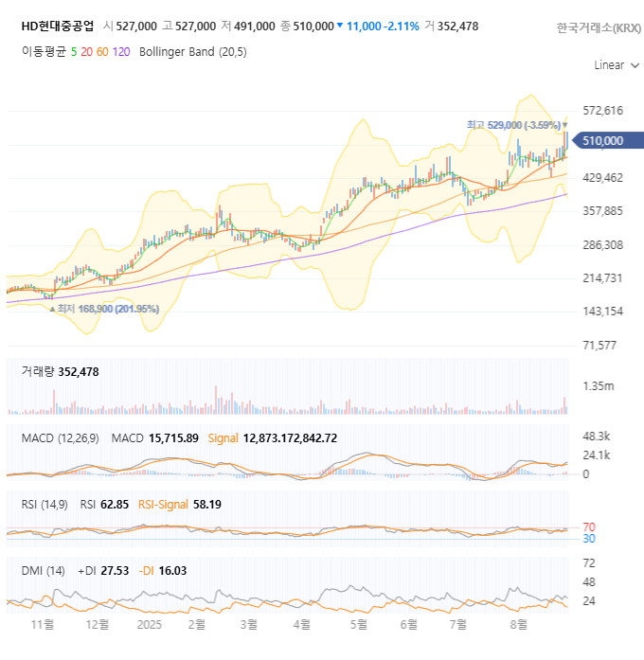The width and height of the screenshot is (644, 660).
Task: Click the -DI value 16.03
Action: pyautogui.click(x=172, y=571)
